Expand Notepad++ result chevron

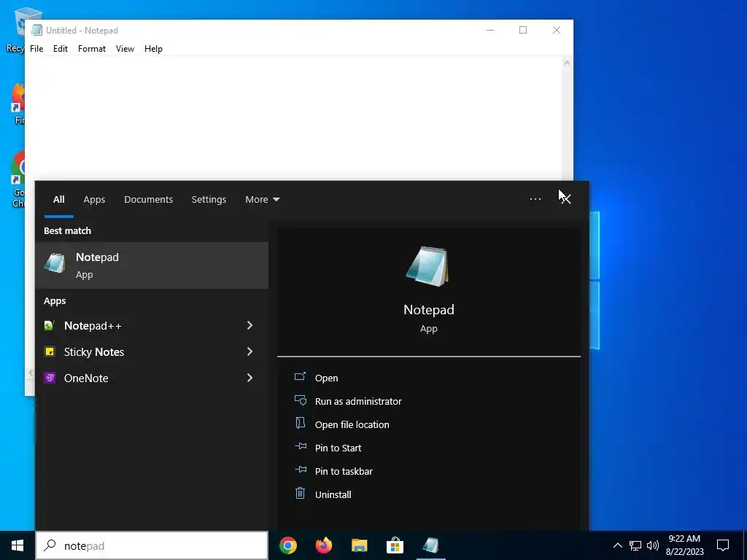[249, 325]
